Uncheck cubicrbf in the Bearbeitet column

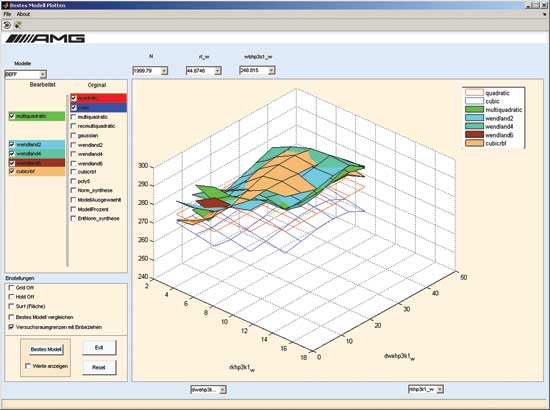[x=12, y=172]
